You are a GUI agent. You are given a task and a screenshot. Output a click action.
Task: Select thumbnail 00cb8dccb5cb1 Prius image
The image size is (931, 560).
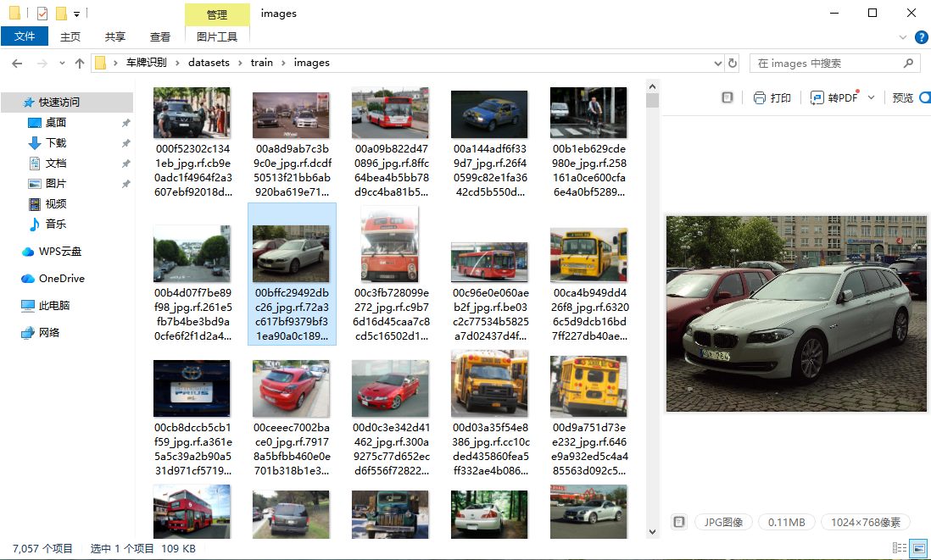tap(192, 389)
